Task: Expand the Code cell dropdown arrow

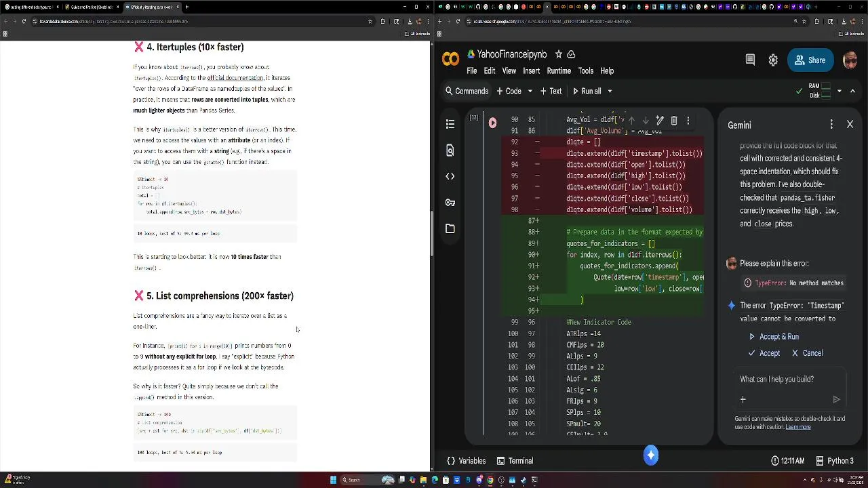Action: click(x=530, y=91)
